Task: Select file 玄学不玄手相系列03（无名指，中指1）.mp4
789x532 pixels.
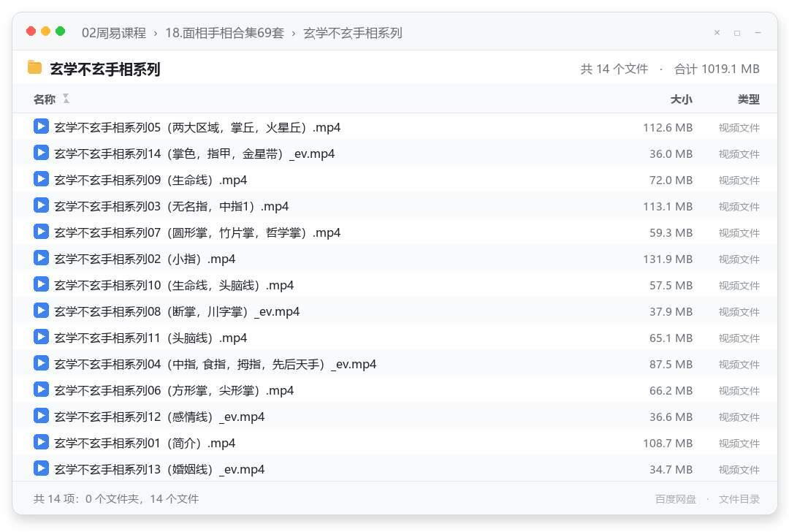Action: [394, 206]
